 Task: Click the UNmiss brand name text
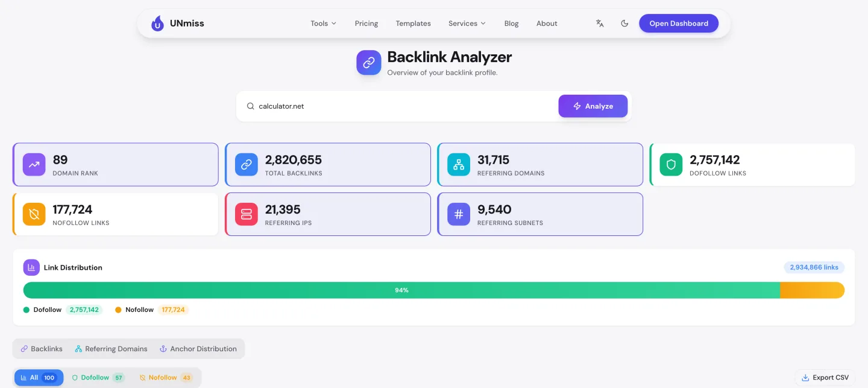pyautogui.click(x=187, y=24)
